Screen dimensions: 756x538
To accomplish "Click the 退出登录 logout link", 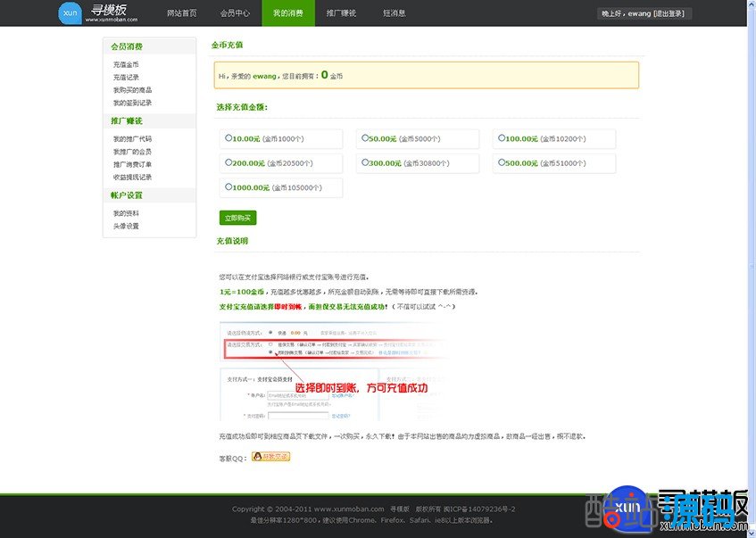I will click(x=670, y=14).
